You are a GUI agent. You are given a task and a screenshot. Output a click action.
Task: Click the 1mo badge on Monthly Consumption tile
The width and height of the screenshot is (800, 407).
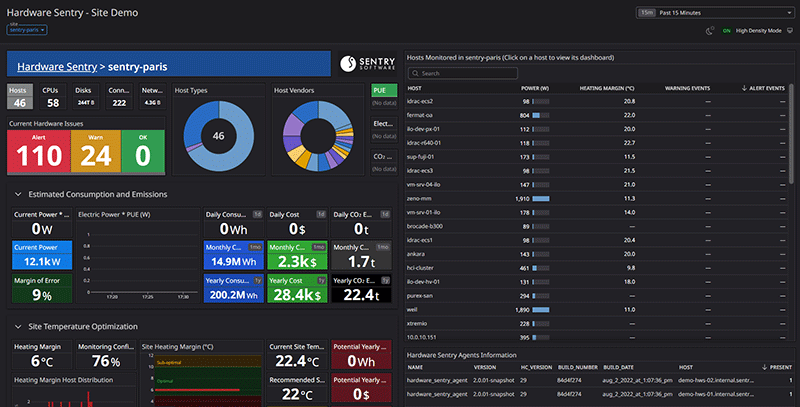tap(255, 247)
